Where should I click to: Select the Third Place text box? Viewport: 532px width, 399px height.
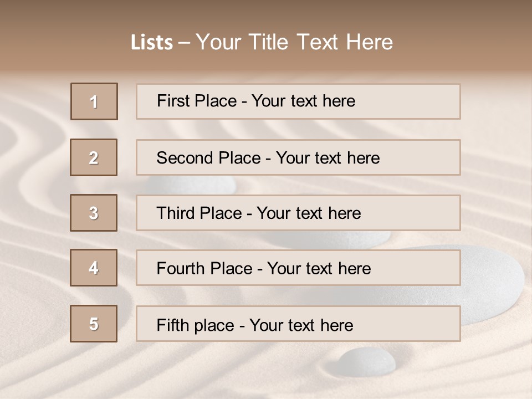point(298,213)
